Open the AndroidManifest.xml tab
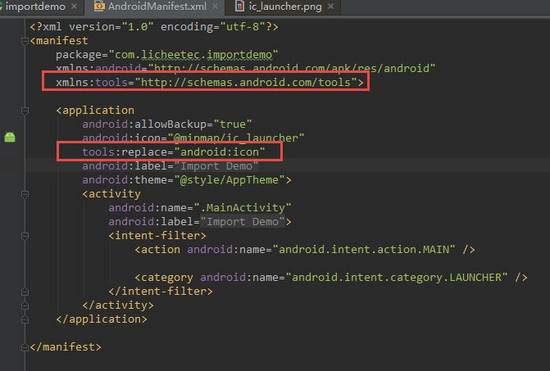The width and height of the screenshot is (550, 371). pyautogui.click(x=157, y=6)
